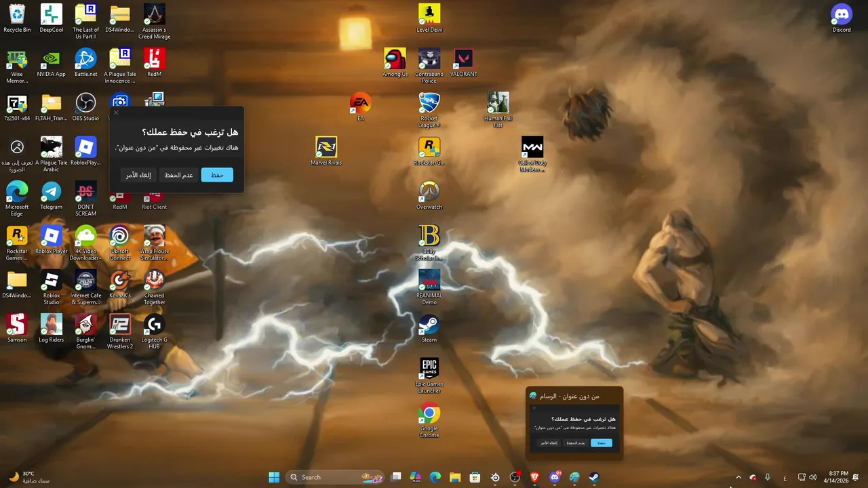Image resolution: width=868 pixels, height=488 pixels.
Task: Open the Human Fall Flat icon
Action: (x=498, y=110)
